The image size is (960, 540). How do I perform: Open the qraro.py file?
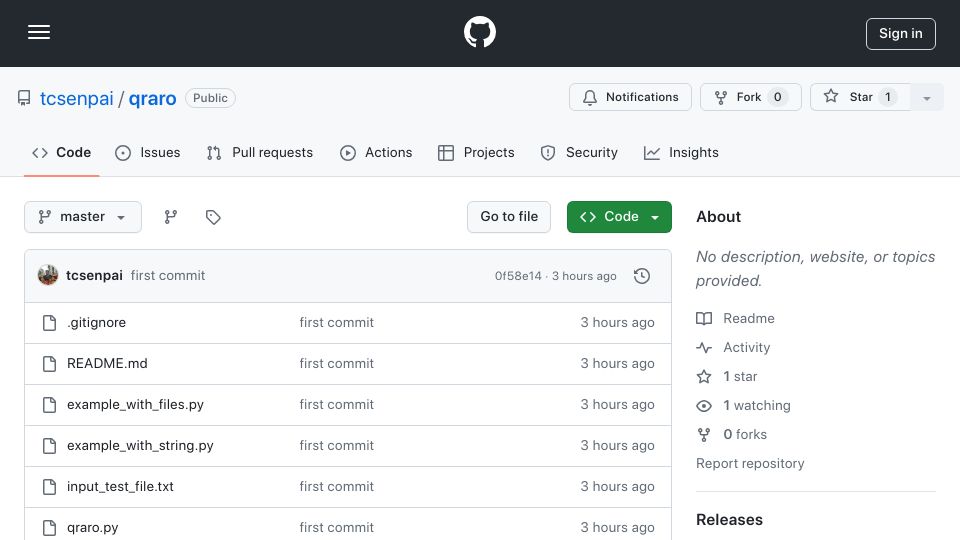click(x=92, y=528)
